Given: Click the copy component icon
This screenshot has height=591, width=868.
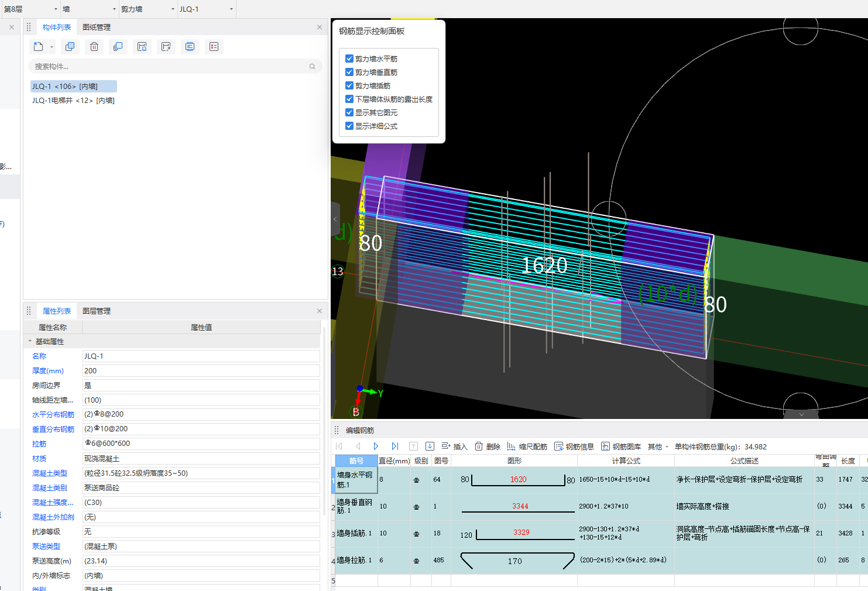Looking at the screenshot, I should (x=70, y=47).
